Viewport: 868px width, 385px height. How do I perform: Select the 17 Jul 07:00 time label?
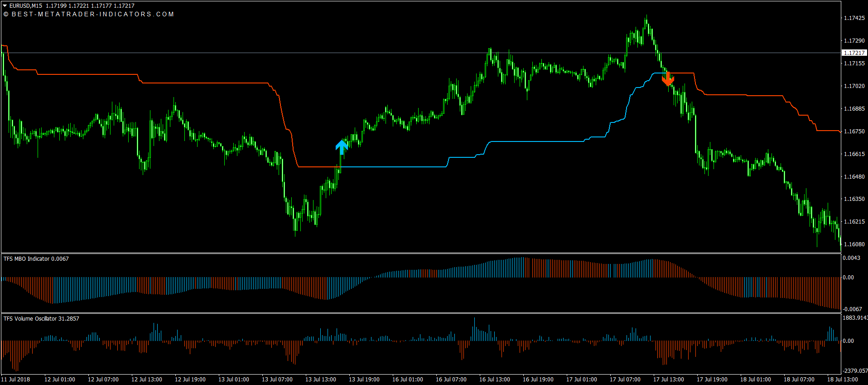[x=625, y=380]
